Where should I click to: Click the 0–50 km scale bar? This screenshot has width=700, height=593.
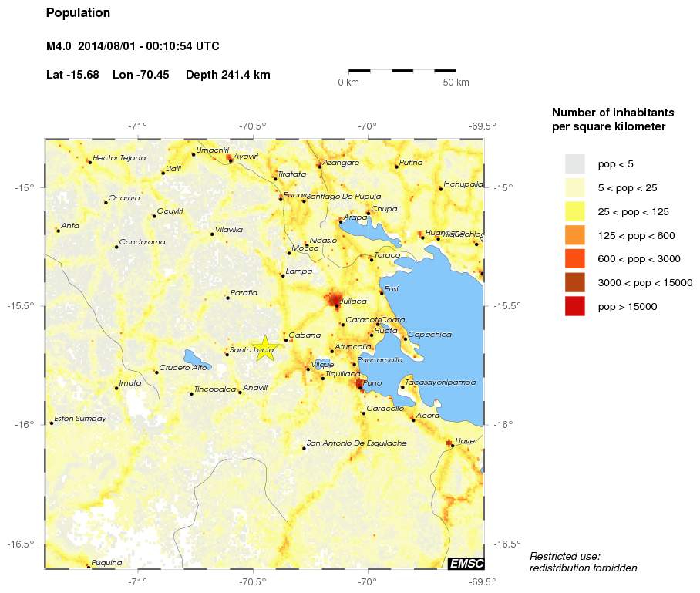[402, 70]
